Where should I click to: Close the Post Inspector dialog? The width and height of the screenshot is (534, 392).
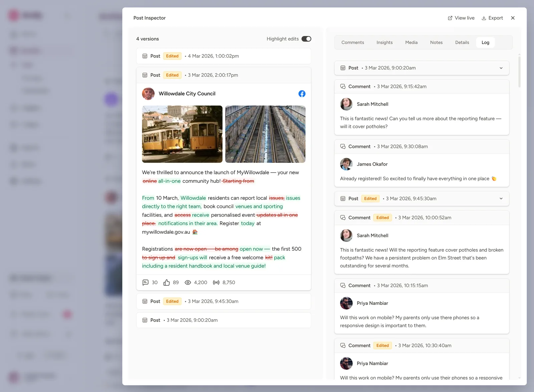coord(513,18)
